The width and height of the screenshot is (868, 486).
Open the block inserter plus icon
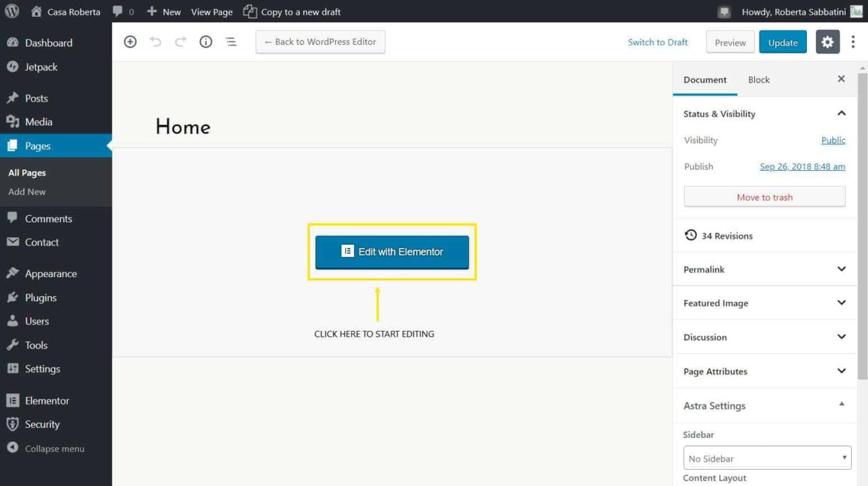[130, 41]
